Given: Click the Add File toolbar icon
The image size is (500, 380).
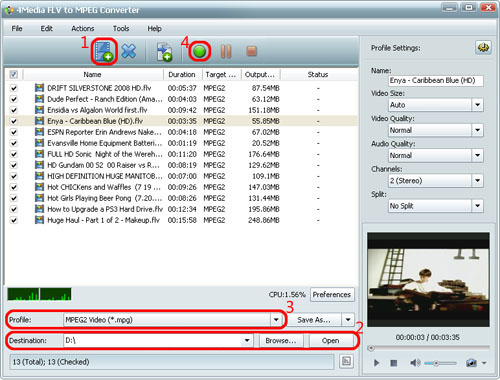Looking at the screenshot, I should tap(104, 52).
